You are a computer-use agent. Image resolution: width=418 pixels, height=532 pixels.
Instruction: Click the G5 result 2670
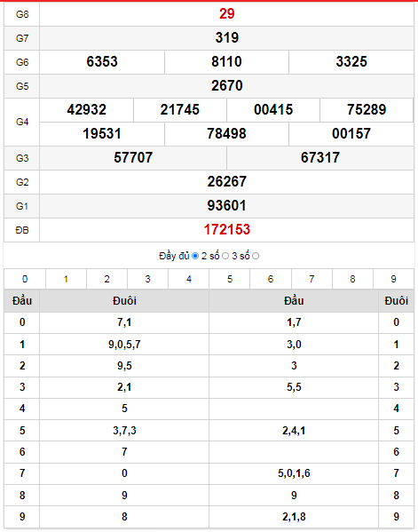[227, 85]
